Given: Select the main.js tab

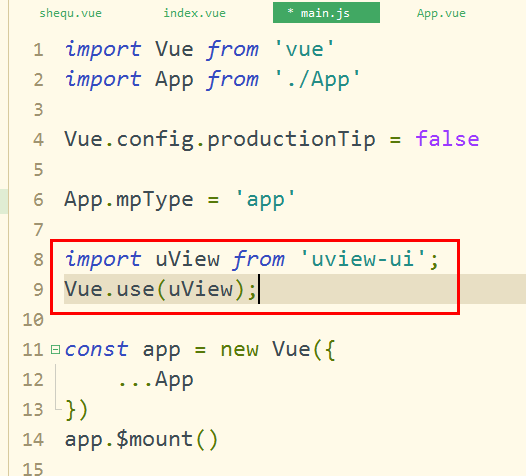Looking at the screenshot, I should tap(326, 13).
